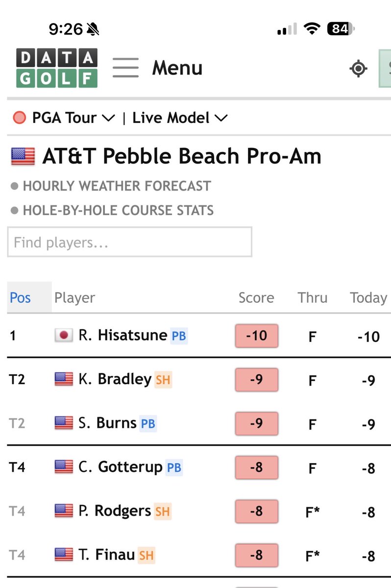Sort by the Score column header
Viewport: 391px width, 588px height.
(x=256, y=297)
